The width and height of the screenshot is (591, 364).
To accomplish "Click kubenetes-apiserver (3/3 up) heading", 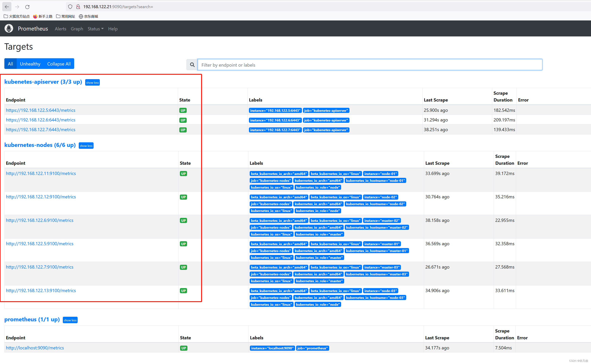I will pyautogui.click(x=43, y=82).
